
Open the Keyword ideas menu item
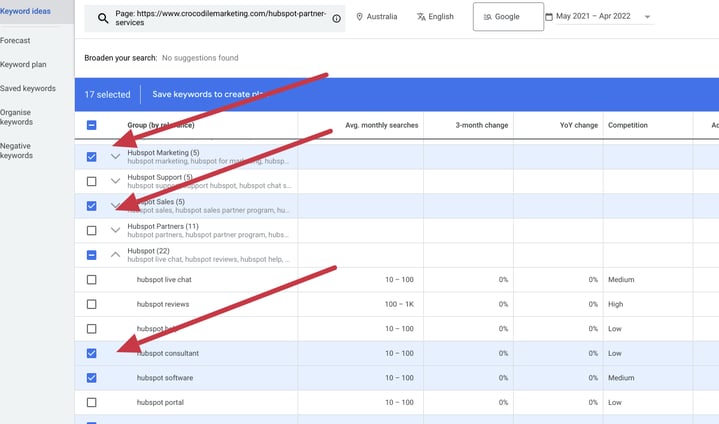click(25, 11)
